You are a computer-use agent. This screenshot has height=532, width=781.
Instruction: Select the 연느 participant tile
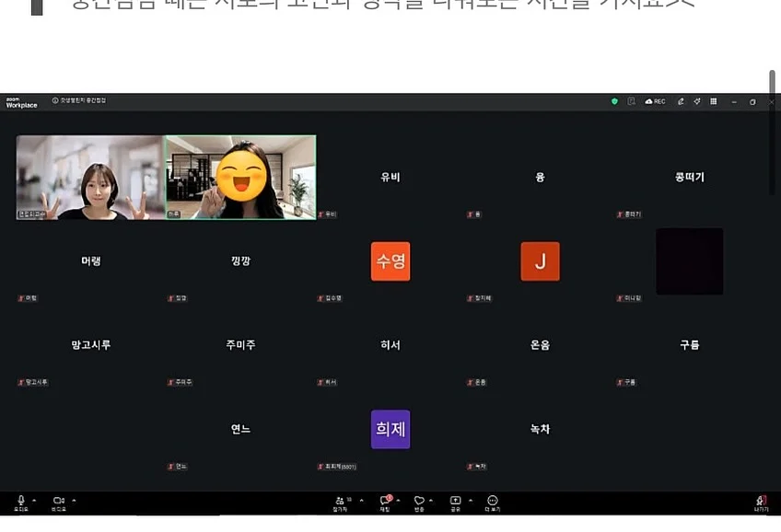(x=241, y=429)
